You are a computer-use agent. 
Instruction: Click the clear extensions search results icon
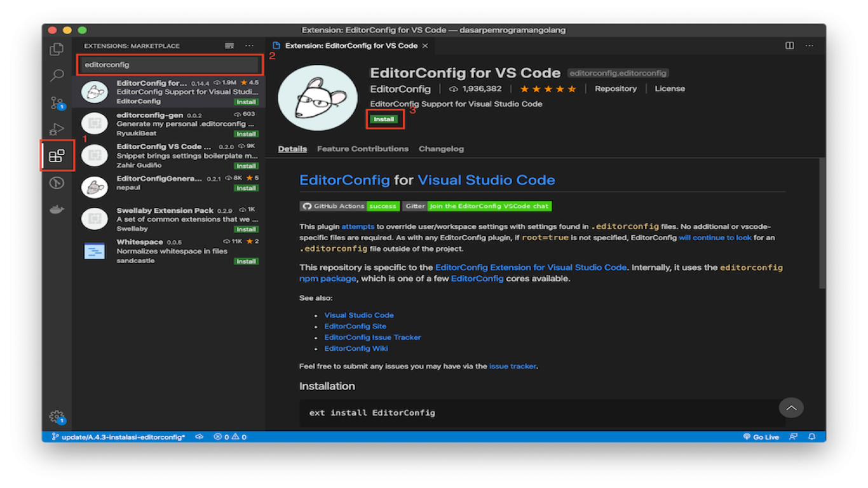pos(229,46)
